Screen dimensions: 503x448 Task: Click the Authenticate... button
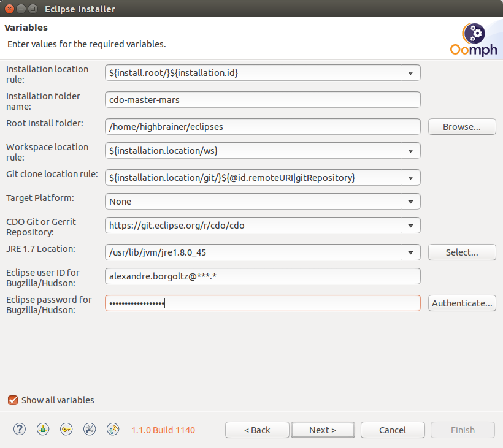462,303
